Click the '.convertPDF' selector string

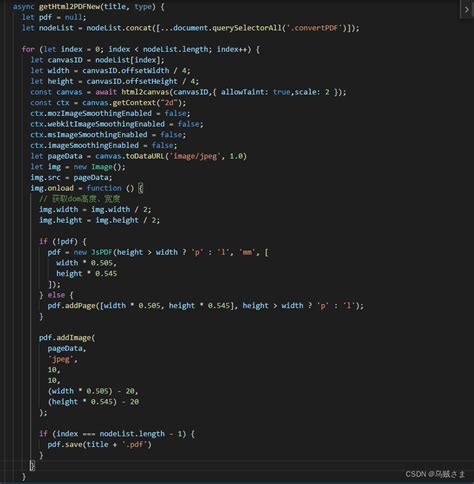click(x=316, y=28)
